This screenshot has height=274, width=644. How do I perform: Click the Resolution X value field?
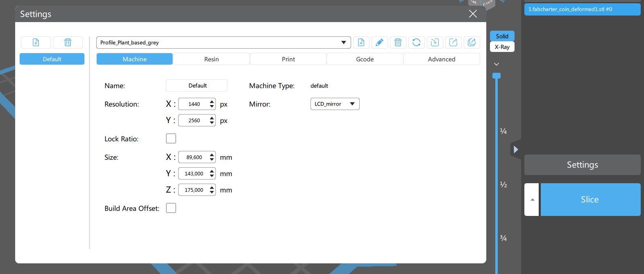click(194, 104)
